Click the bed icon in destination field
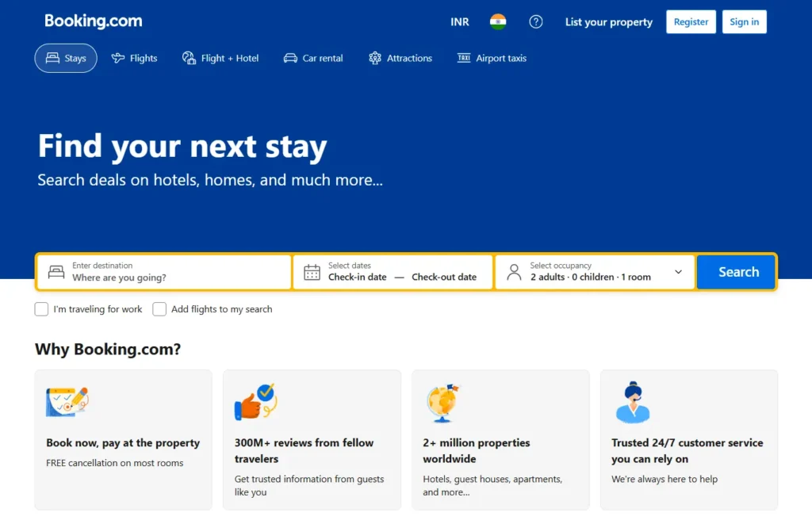This screenshot has height=524, width=812. click(56, 272)
